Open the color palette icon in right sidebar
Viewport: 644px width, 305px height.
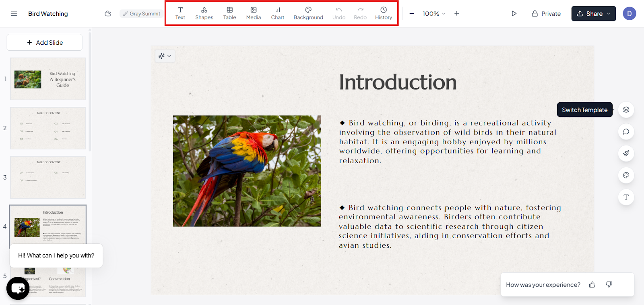tap(626, 175)
